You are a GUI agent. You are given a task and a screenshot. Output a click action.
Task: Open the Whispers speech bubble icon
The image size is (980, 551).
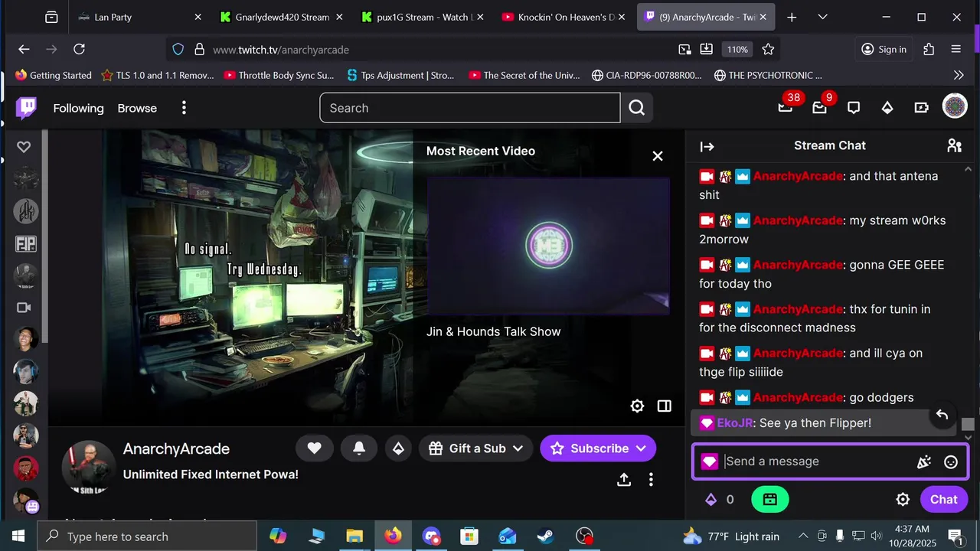[854, 108]
